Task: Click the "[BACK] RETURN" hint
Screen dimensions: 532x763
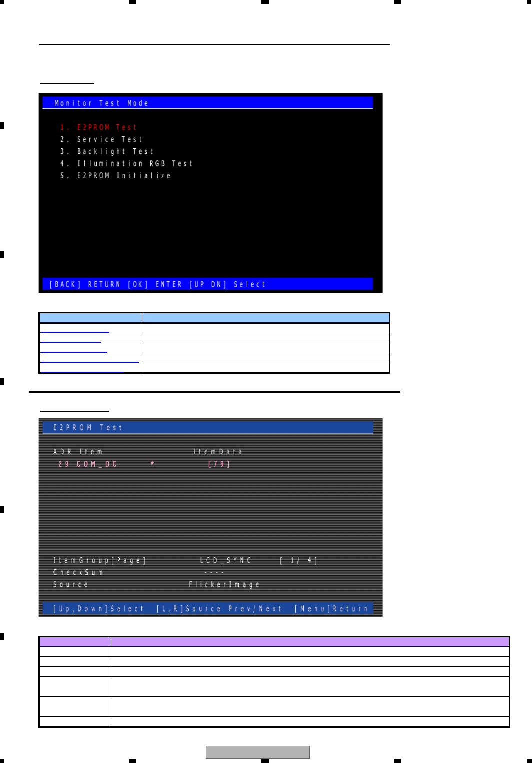Action: tap(85, 284)
